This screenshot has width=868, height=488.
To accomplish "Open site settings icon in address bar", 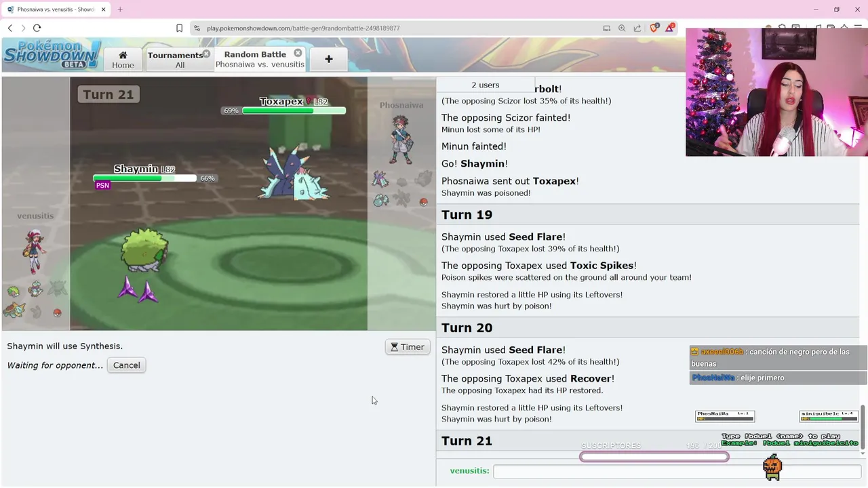I will [x=197, y=28].
